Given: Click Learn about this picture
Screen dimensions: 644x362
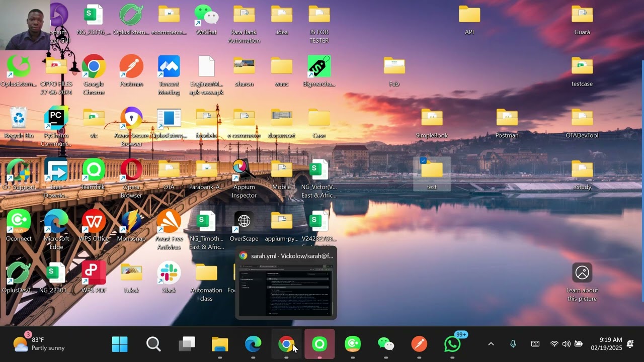Looking at the screenshot, I should tap(582, 282).
